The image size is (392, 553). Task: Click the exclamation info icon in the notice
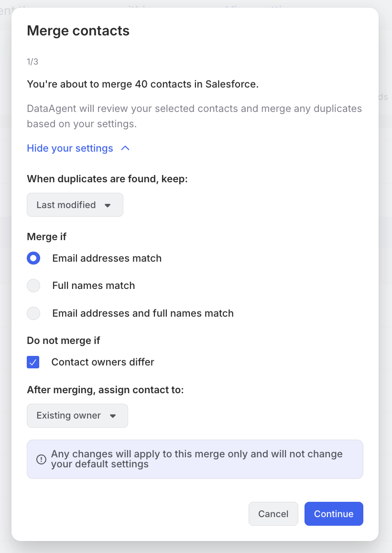point(41,459)
